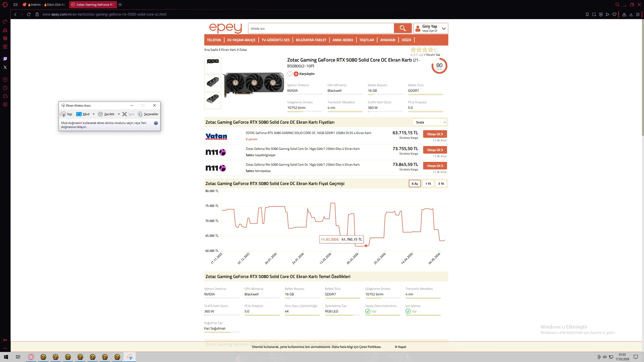
Task: Open sidebar Settings gear icon
Action: (x=5, y=105)
